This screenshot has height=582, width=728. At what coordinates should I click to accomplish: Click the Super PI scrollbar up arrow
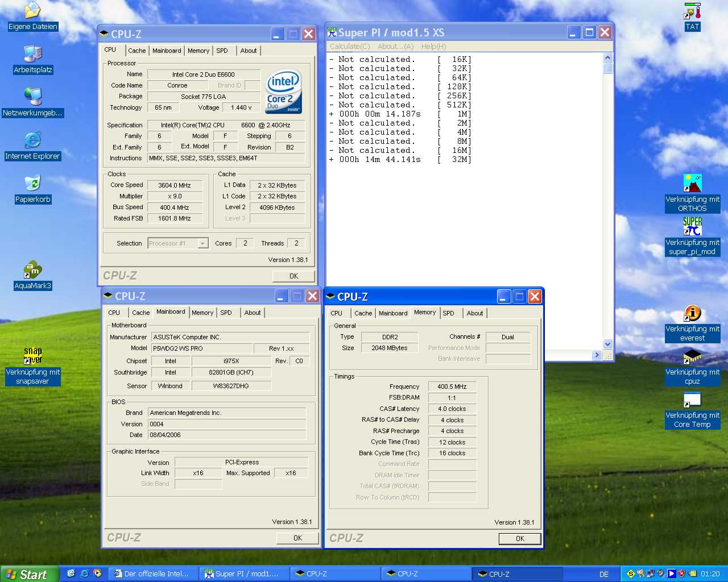pos(607,57)
